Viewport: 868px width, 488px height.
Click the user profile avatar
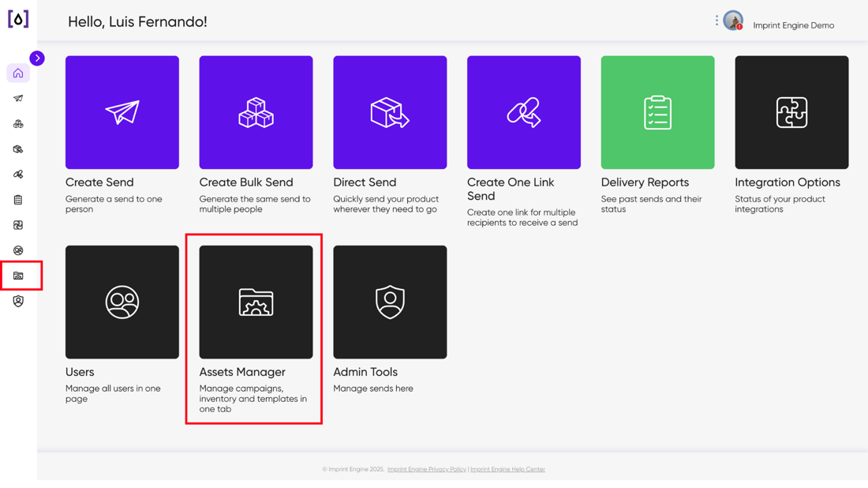[733, 21]
